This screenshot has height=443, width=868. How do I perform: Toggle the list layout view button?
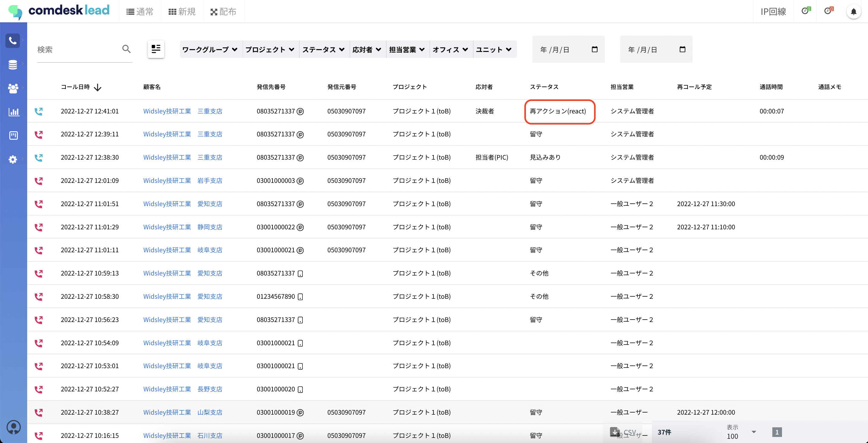[x=156, y=49]
